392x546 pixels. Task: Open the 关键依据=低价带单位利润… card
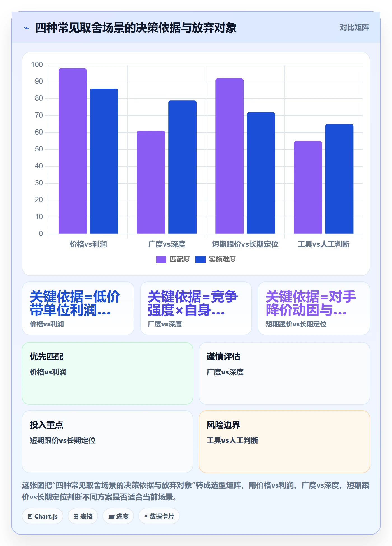pyautogui.click(x=78, y=308)
